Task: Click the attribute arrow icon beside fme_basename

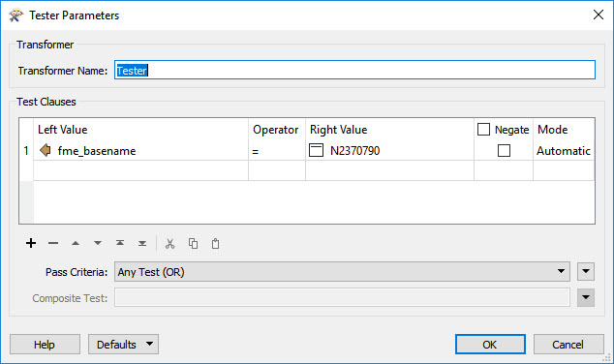Action: [46, 150]
